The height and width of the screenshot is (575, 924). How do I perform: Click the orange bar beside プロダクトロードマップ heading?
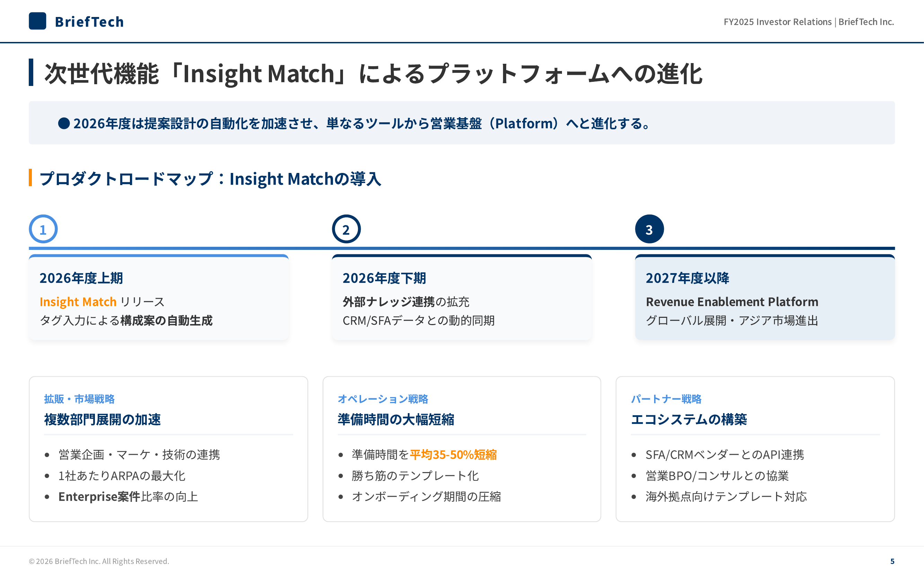tap(30, 177)
